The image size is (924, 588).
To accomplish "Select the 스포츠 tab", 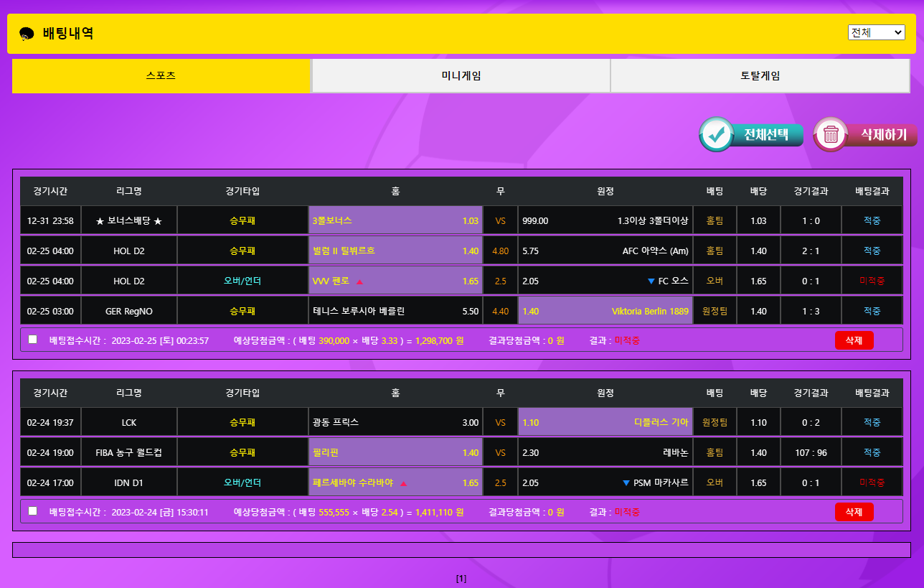I will point(161,75).
